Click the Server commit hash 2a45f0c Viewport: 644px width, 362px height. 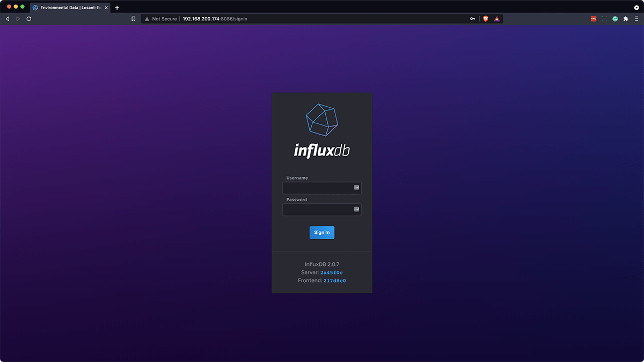coord(332,273)
